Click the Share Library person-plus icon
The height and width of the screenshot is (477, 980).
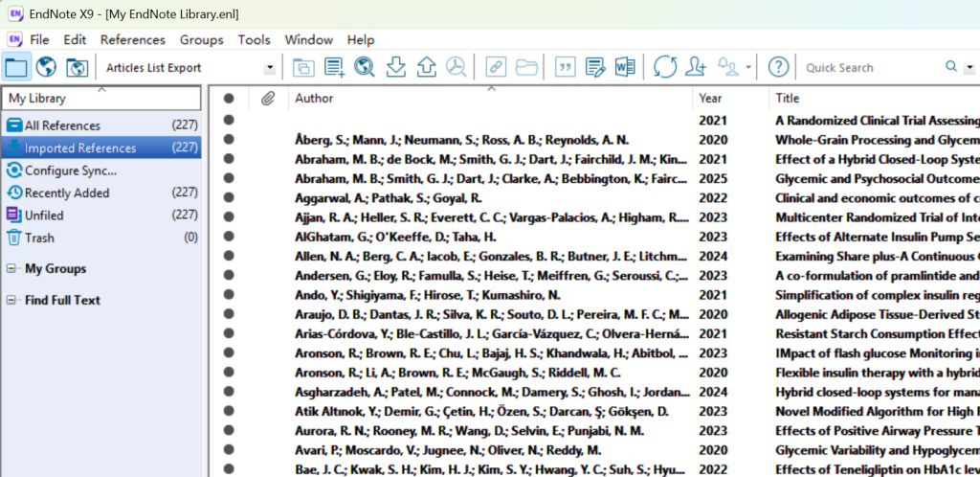click(696, 67)
